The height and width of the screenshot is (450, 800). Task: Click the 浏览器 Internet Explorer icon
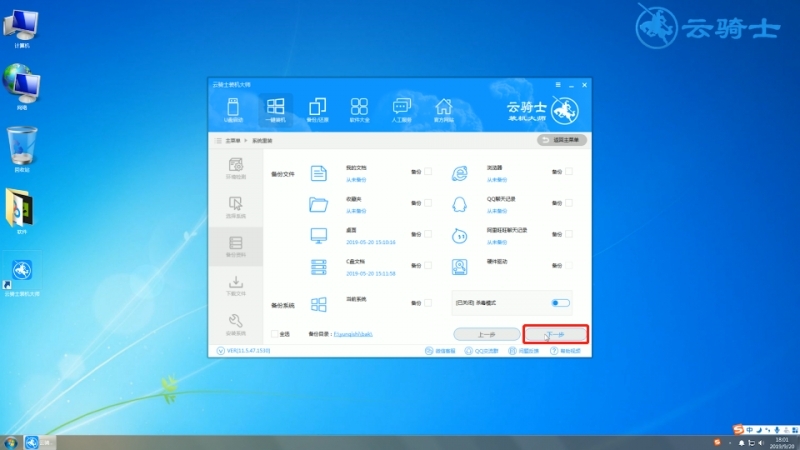click(460, 173)
